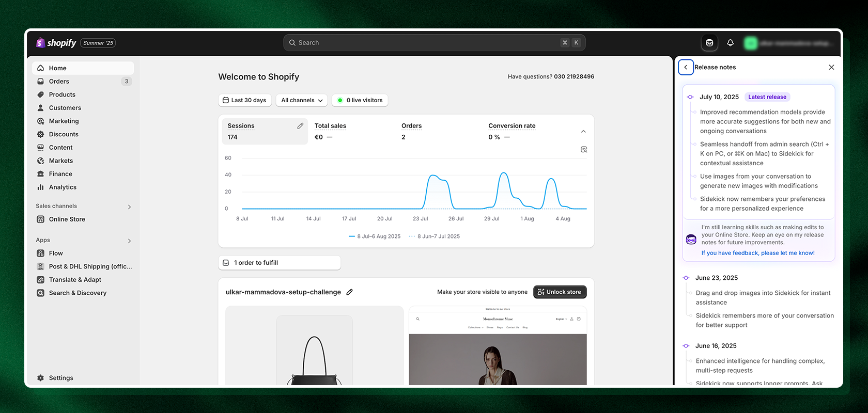
Task: Select the Total sales metric
Action: pyautogui.click(x=331, y=132)
